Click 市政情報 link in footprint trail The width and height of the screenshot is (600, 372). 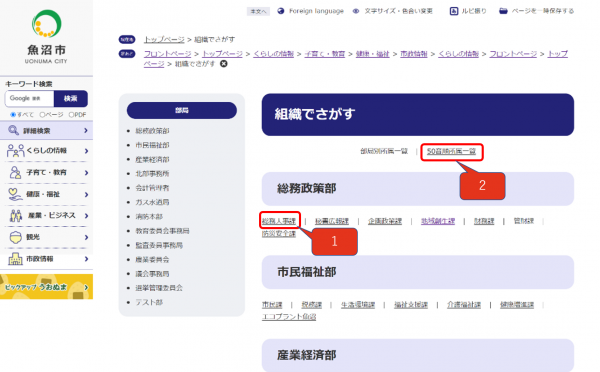coord(414,54)
